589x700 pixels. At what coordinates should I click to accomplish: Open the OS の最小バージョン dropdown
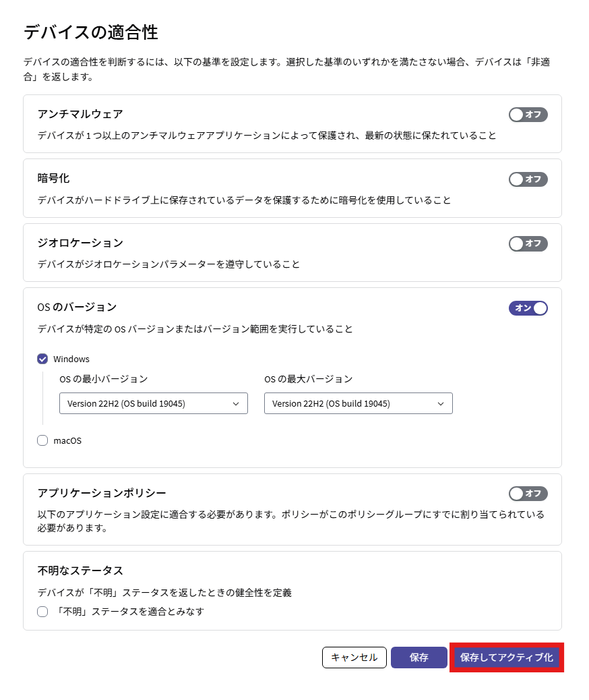(x=154, y=403)
